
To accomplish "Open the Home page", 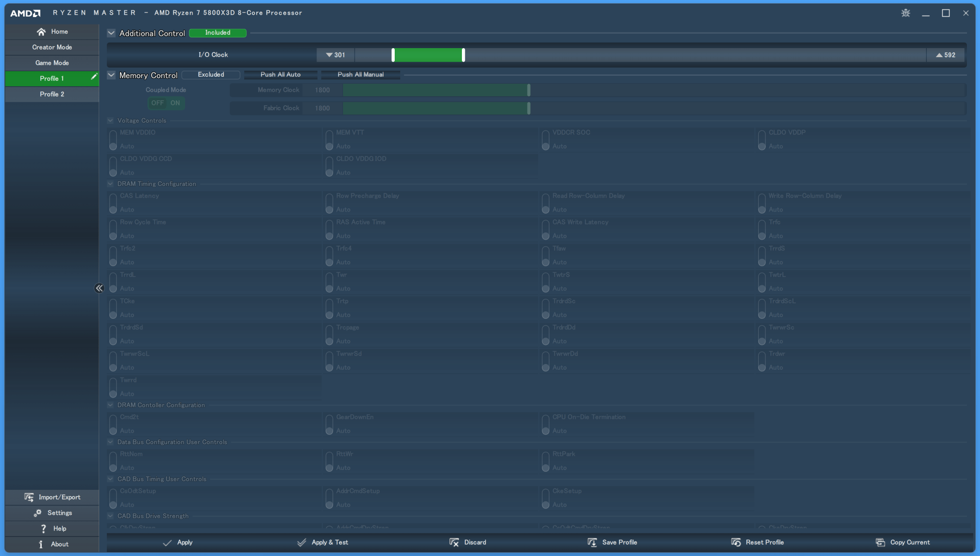I will [x=52, y=32].
